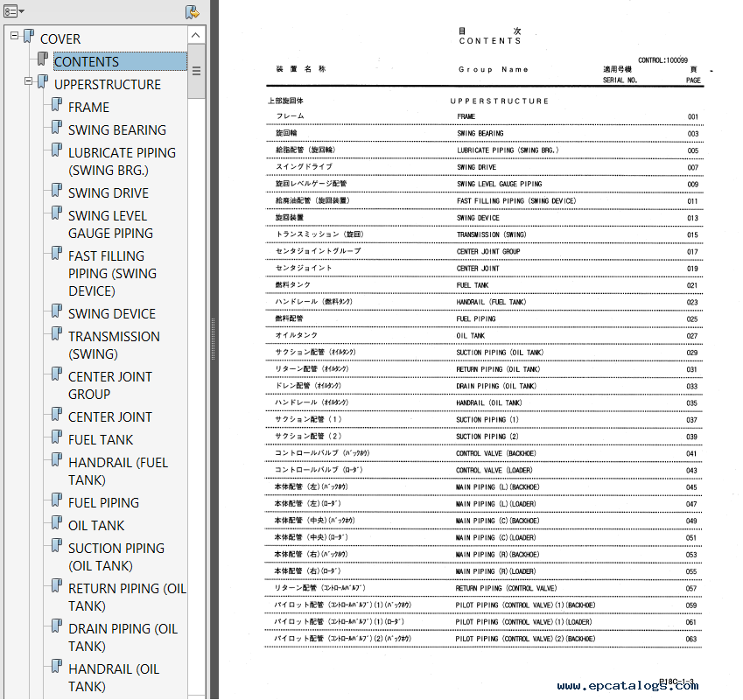Click the SWING DEVICE bookmark icon
Image resolution: width=743 pixels, height=700 pixels.
(57, 311)
